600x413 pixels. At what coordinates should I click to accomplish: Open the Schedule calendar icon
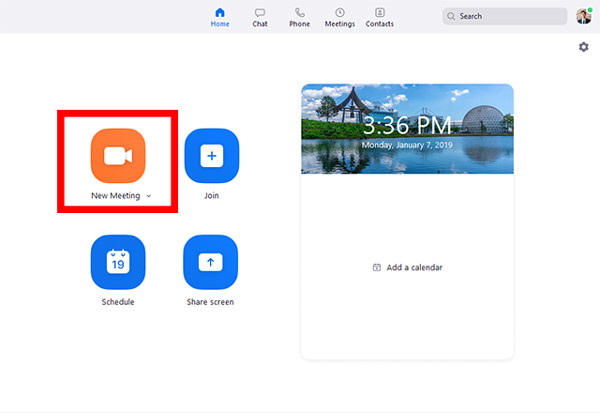tap(118, 262)
